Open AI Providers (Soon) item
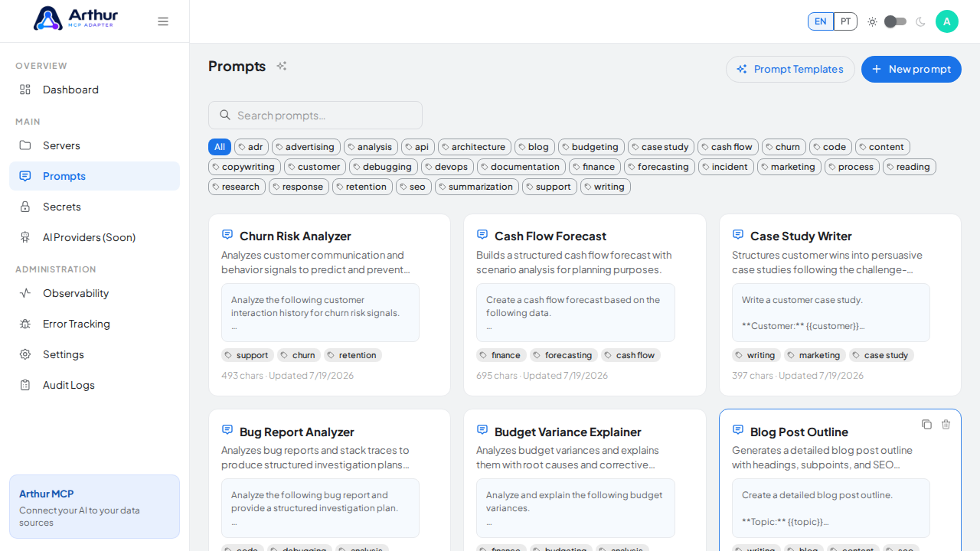This screenshot has width=980, height=551. 94,237
